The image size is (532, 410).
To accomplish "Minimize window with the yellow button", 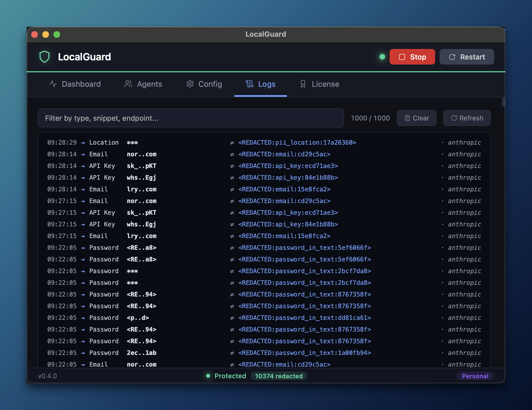I will tap(46, 34).
